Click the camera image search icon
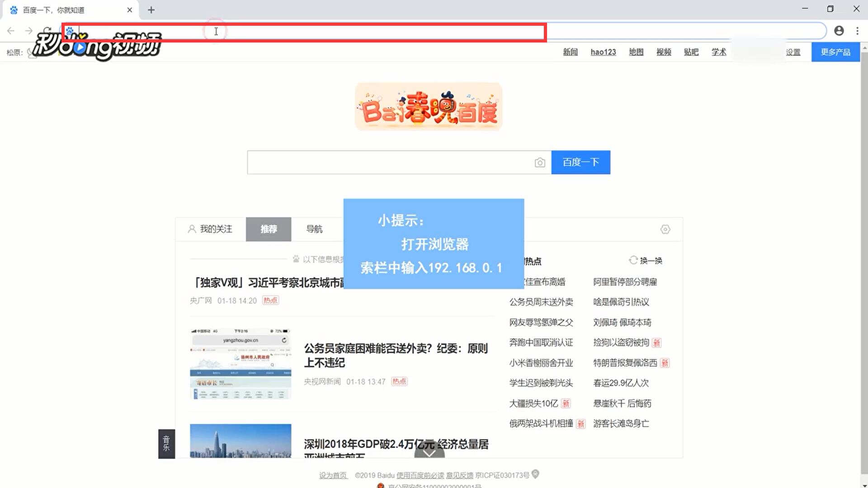Image resolution: width=868 pixels, height=488 pixels. tap(540, 163)
